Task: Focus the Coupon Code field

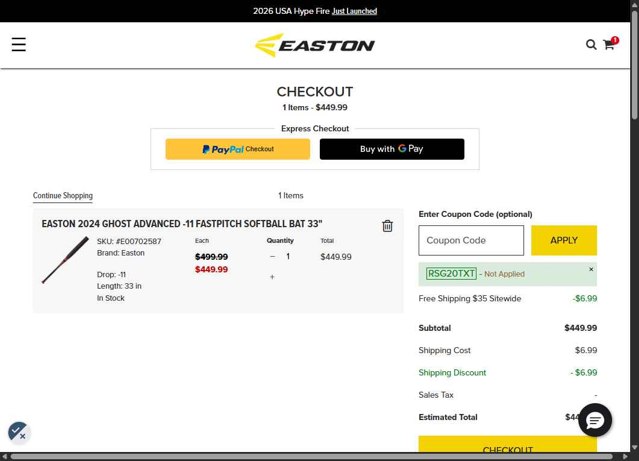Action: click(x=471, y=240)
